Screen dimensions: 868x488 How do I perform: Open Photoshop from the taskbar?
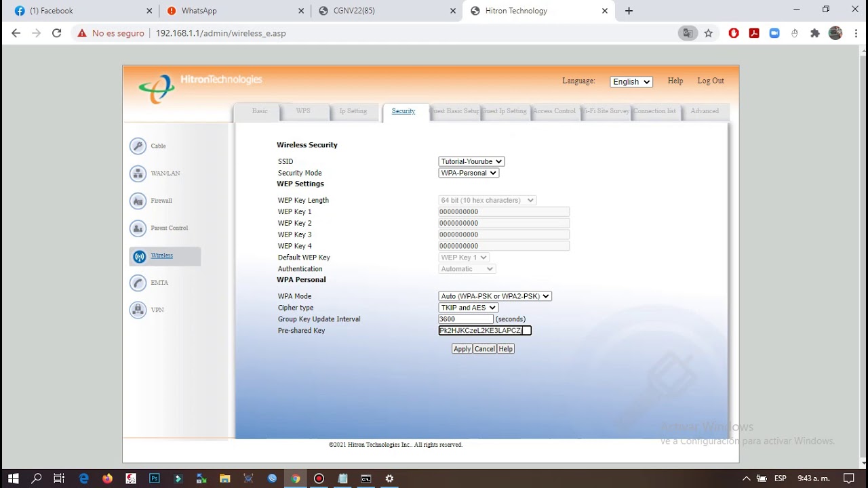click(155, 479)
